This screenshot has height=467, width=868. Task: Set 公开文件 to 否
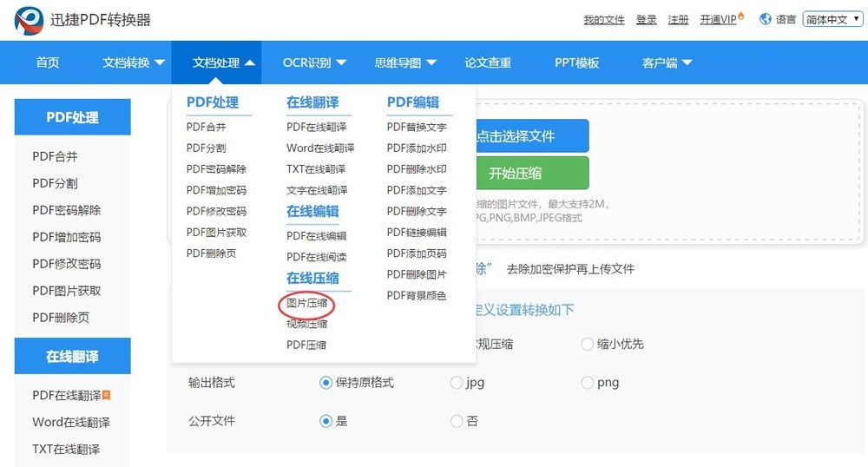[x=457, y=421]
